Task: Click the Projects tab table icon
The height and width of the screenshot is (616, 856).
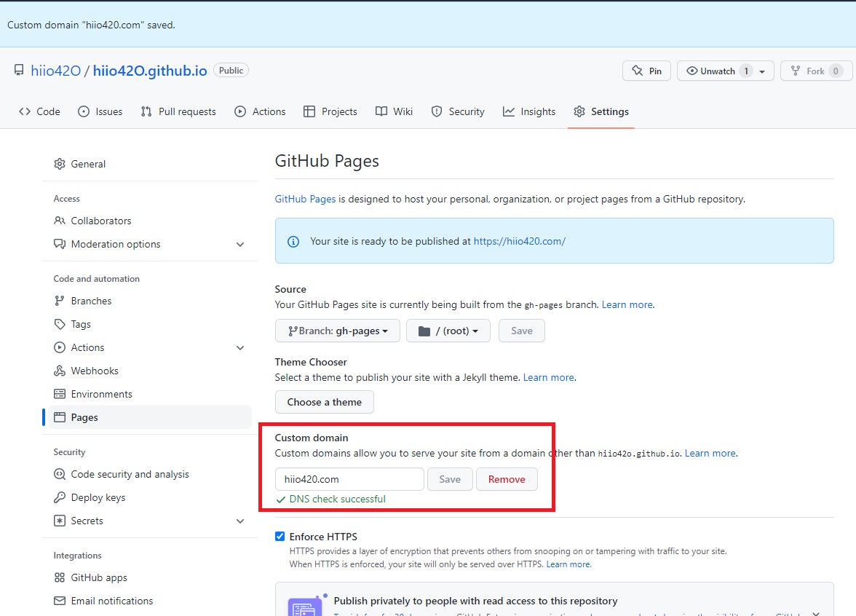Action: pyautogui.click(x=309, y=111)
